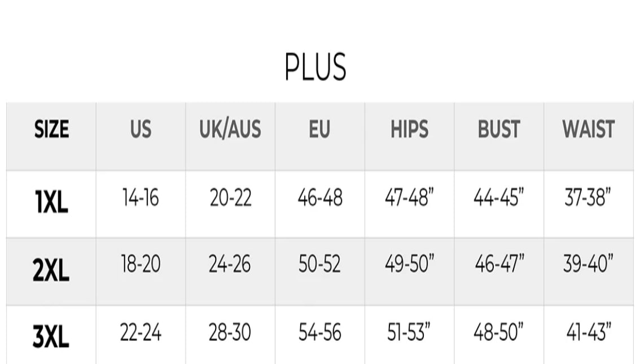Click the 2XL size row label
This screenshot has height=364, width=640.
coord(51,271)
